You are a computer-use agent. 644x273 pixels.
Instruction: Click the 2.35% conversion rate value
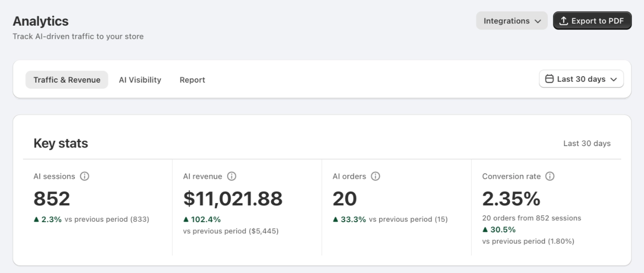coord(511,199)
